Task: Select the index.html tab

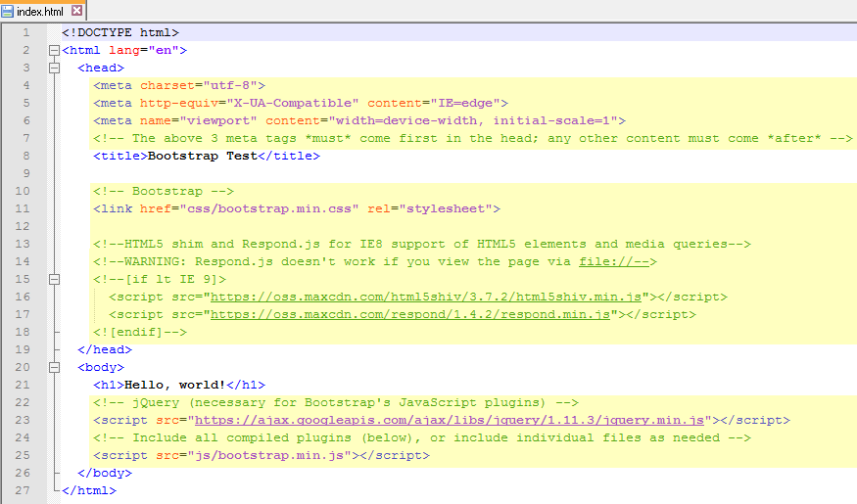Action: pos(43,11)
